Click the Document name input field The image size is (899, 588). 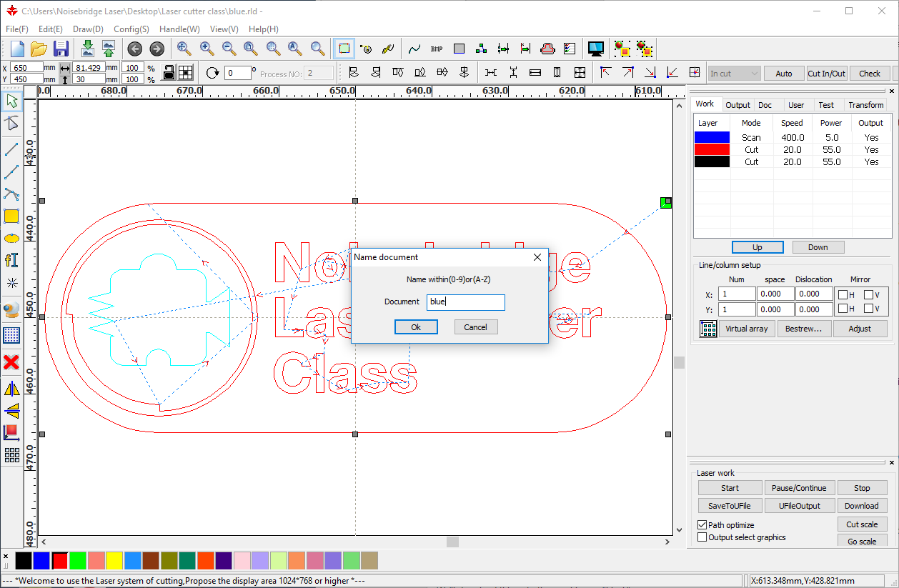[465, 302]
